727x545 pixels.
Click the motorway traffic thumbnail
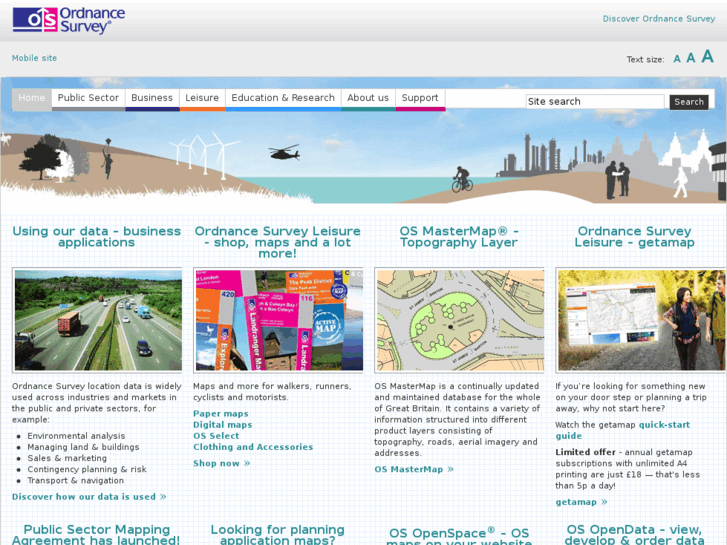pos(98,320)
